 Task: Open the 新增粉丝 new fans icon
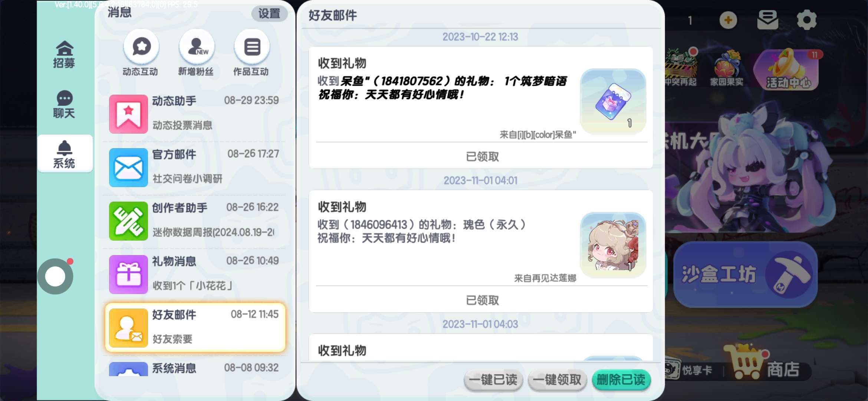pos(197,47)
